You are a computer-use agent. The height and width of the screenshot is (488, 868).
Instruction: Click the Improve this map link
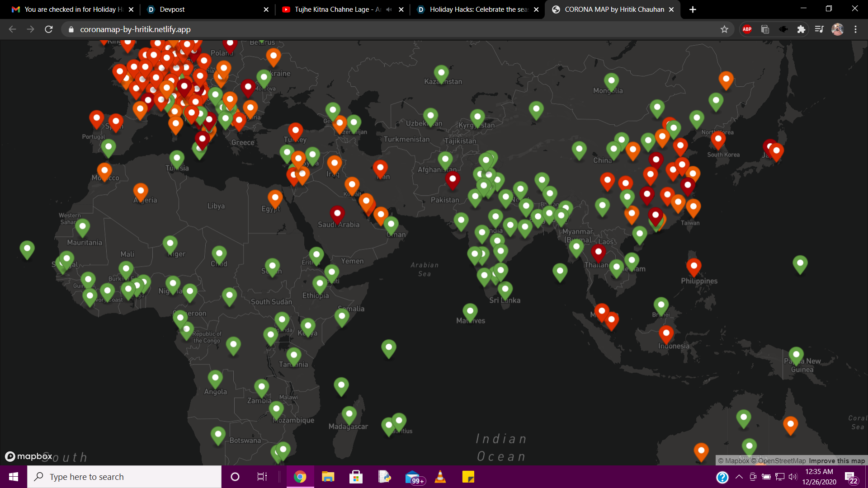point(836,461)
